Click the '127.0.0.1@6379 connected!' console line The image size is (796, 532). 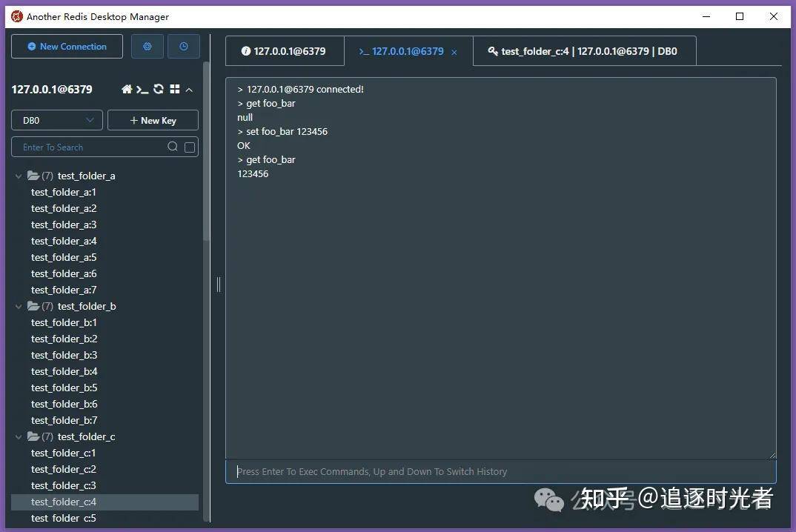[x=300, y=90]
